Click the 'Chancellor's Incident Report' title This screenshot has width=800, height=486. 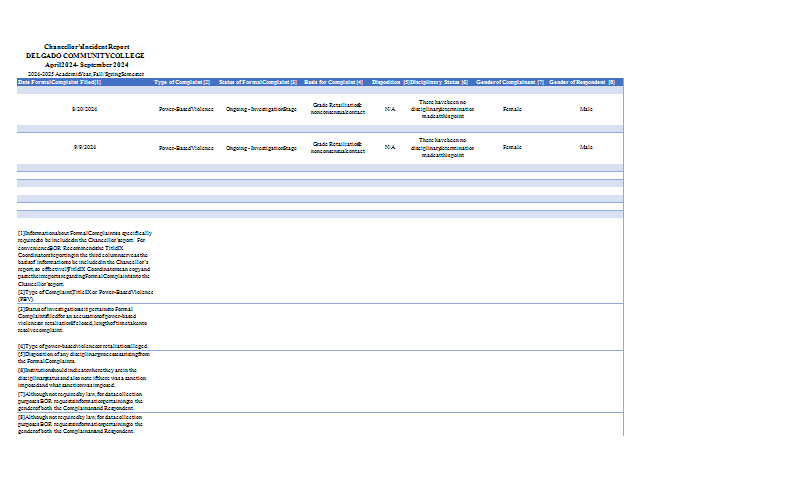[86, 47]
